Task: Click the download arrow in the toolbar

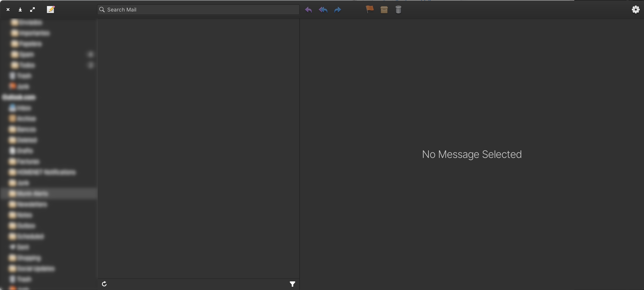Action: (20, 10)
